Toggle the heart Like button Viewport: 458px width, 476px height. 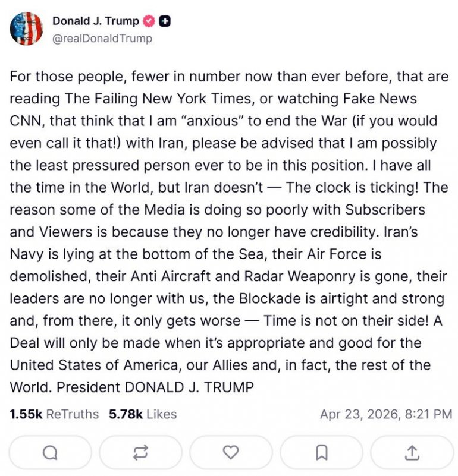tap(230, 453)
